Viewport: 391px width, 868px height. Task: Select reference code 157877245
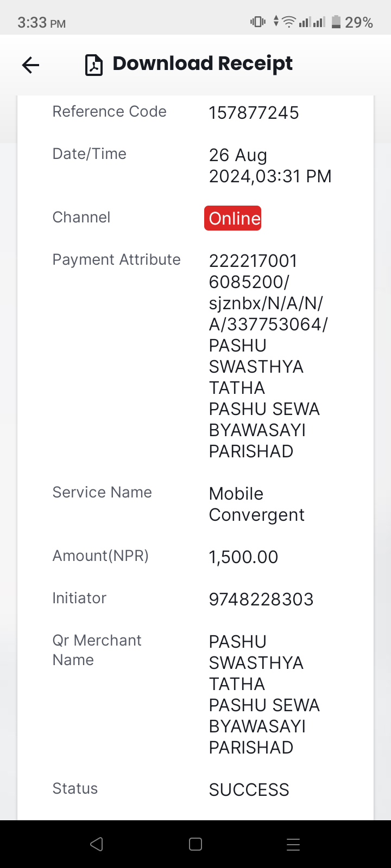coord(254,113)
